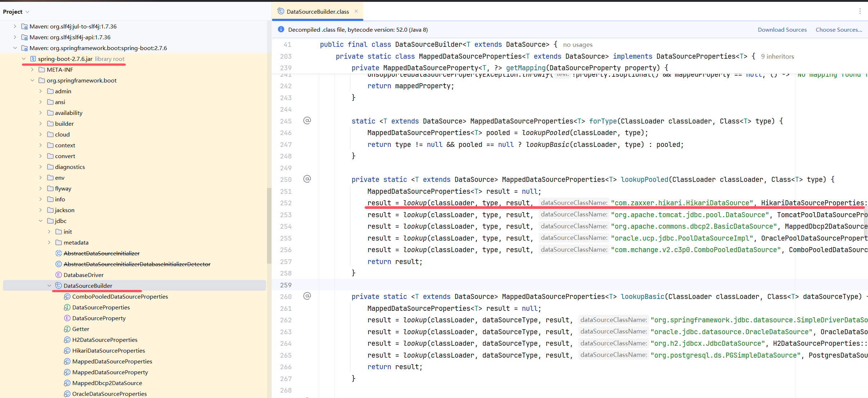Click gutter @ icon at line 250

coord(307,179)
